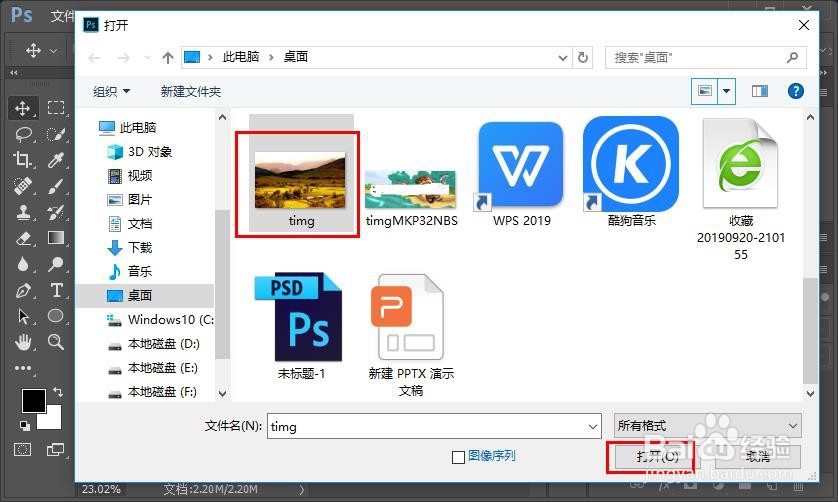
Task: Select the History Brush tool
Action: click(x=56, y=212)
